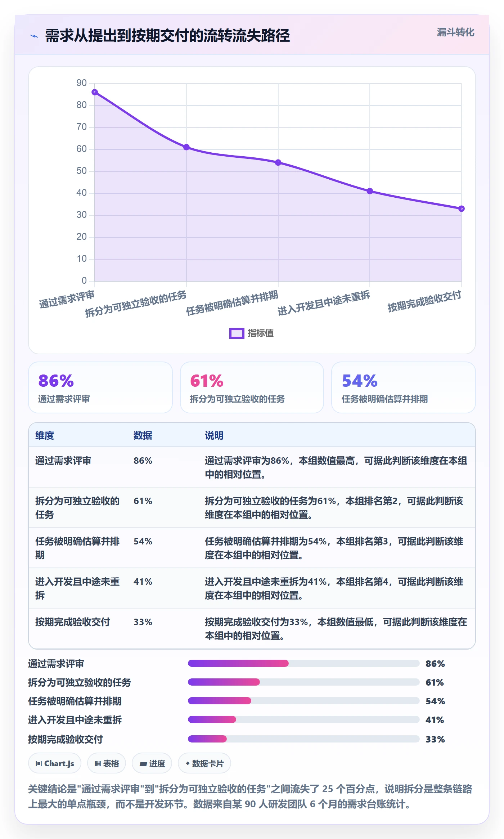Click x-axis label 任务被明确估算并排期
The width and height of the screenshot is (504, 839).
(x=232, y=303)
